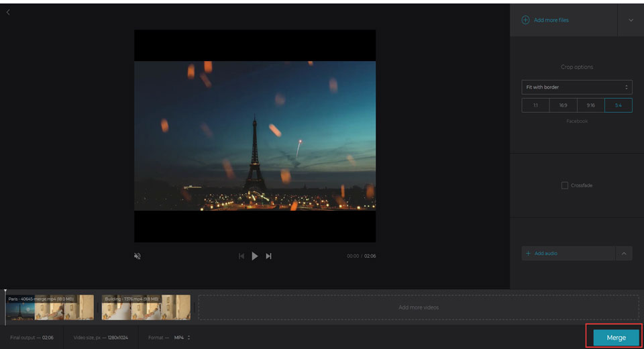
Task: Select the 1:1 aspect ratio
Action: (x=535, y=105)
